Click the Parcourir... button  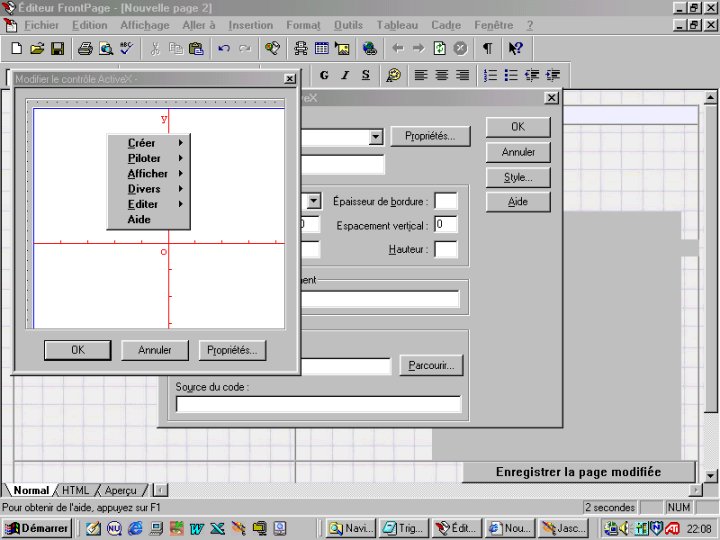(431, 366)
